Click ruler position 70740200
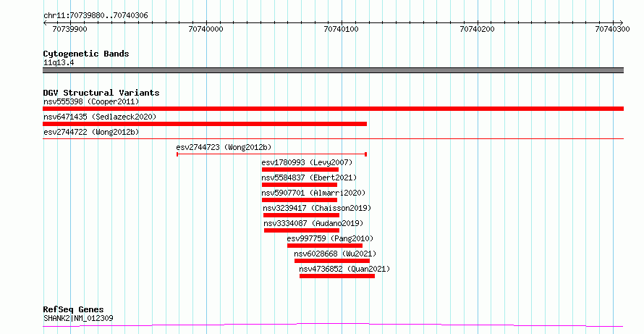 [x=478, y=29]
